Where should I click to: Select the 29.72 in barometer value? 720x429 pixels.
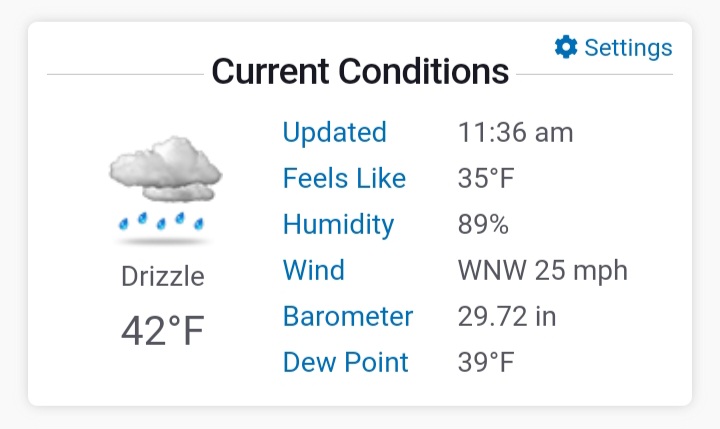(x=506, y=316)
